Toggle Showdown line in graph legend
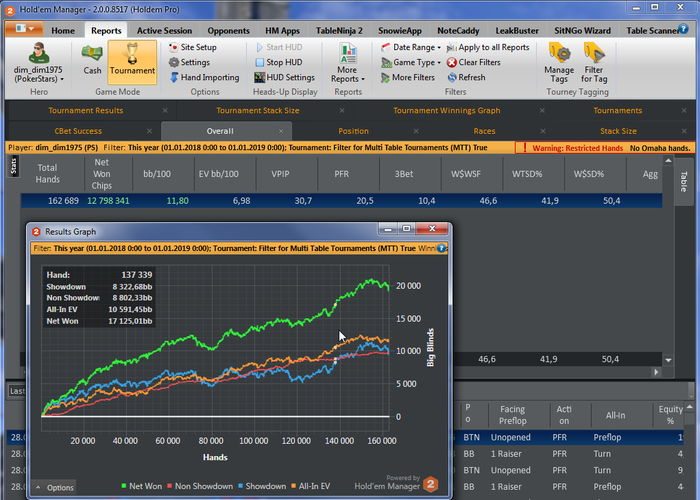The height and width of the screenshot is (500, 700). click(262, 486)
